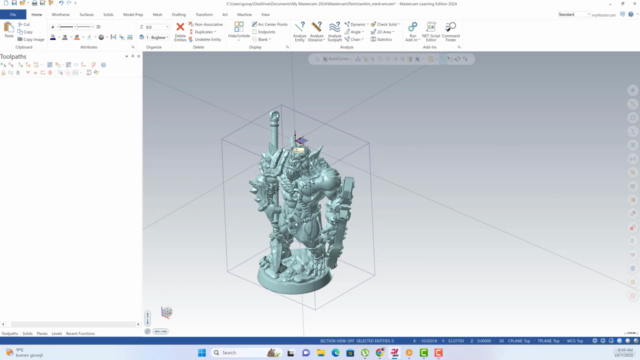Click the Non-Associative delete button

click(x=206, y=24)
